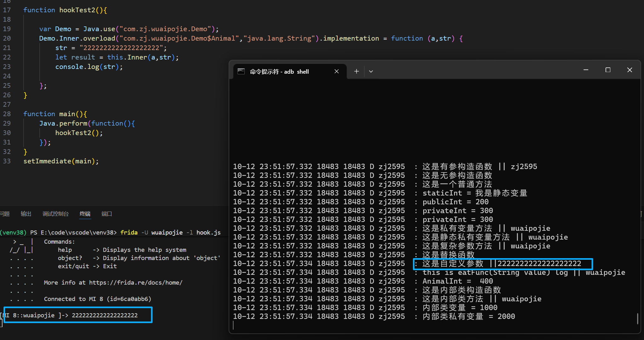Viewport: 644px width, 340px height.
Task: Open a new terminal tab with plus
Action: 356,71
